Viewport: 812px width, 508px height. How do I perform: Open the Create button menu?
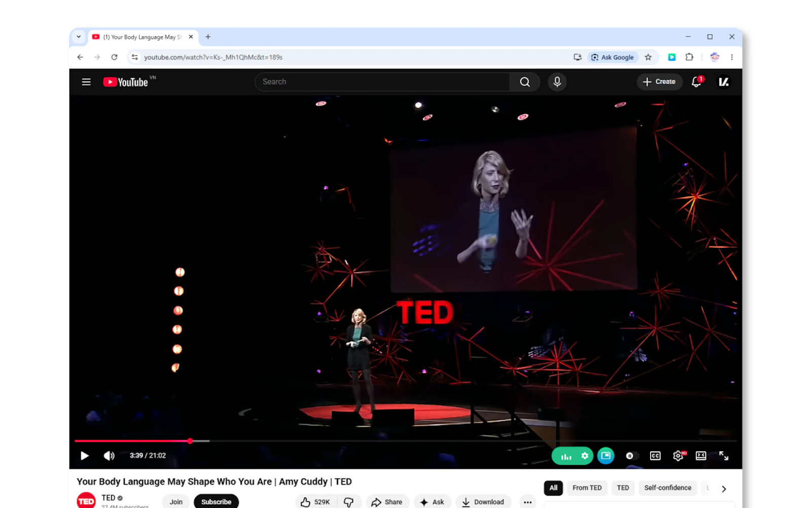pyautogui.click(x=659, y=82)
